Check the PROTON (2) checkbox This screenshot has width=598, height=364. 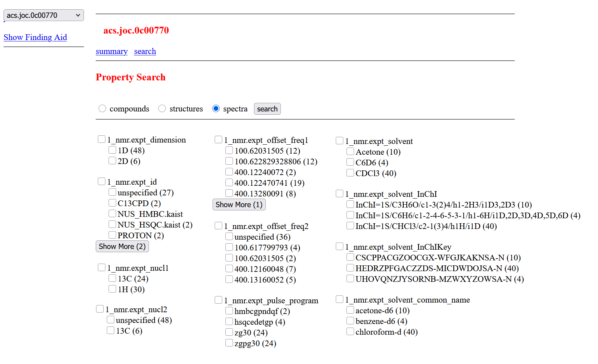[x=112, y=235]
